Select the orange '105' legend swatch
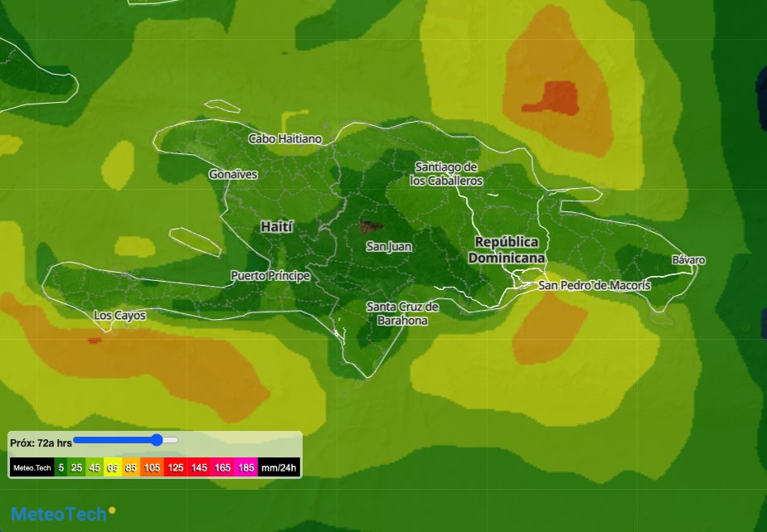The image size is (767, 532). point(150,468)
